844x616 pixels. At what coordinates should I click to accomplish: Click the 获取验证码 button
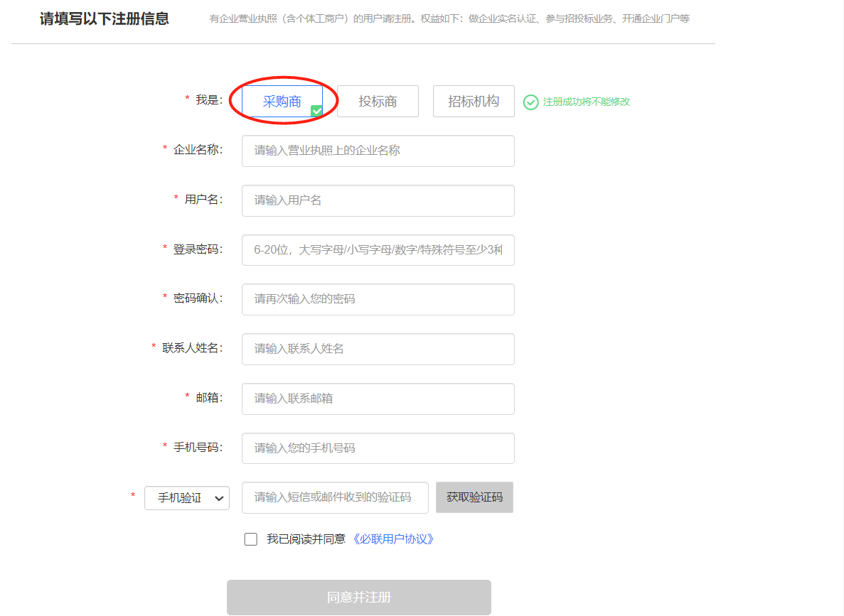click(474, 497)
